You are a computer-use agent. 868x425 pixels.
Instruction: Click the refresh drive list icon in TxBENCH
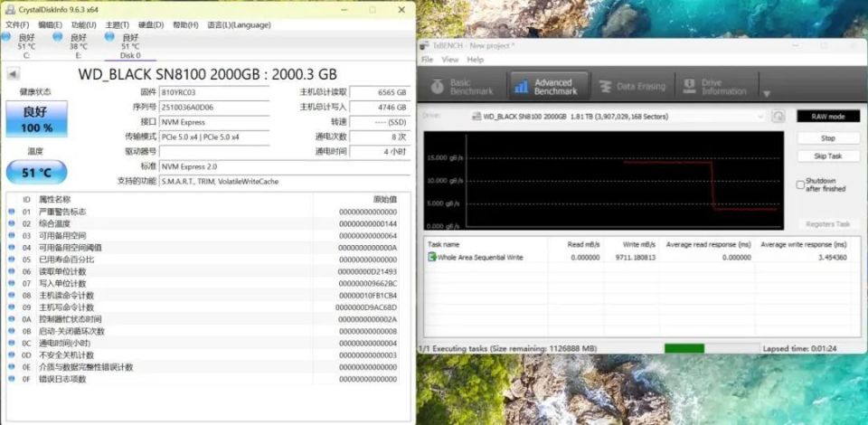(x=778, y=117)
